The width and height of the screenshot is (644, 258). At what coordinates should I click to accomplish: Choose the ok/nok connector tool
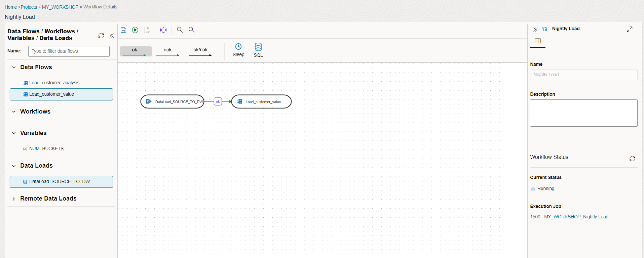point(200,51)
